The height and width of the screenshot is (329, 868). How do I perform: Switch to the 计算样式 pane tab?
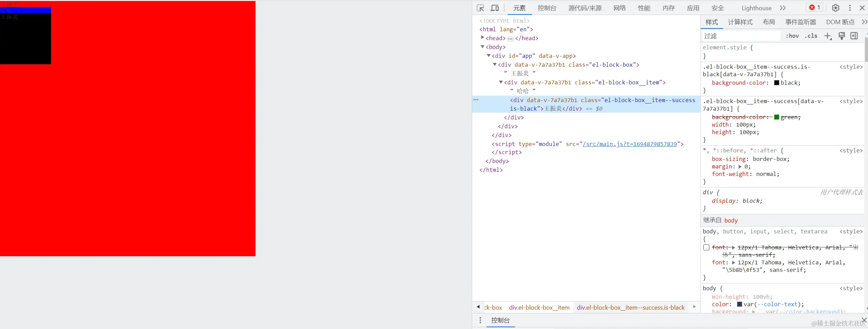coord(740,22)
